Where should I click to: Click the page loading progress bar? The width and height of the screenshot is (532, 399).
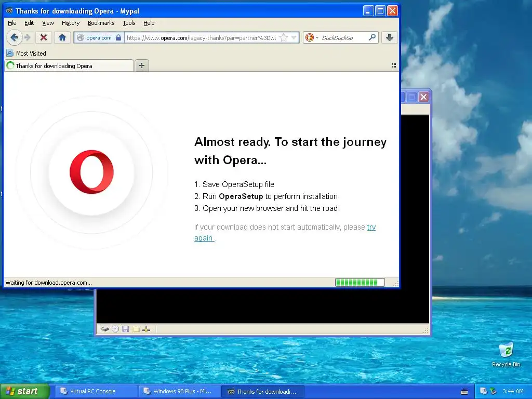[360, 282]
